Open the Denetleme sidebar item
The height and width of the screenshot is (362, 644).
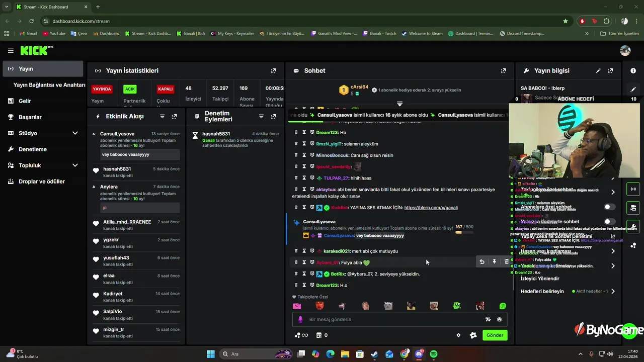click(x=43, y=149)
